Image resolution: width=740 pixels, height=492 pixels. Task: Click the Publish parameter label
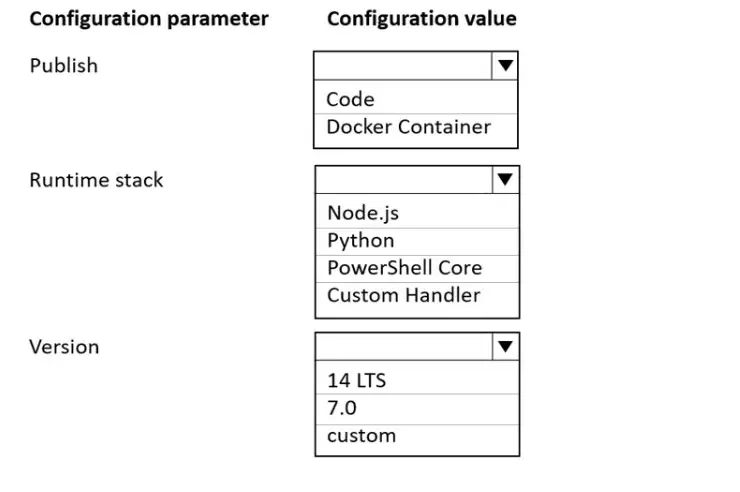[64, 66]
